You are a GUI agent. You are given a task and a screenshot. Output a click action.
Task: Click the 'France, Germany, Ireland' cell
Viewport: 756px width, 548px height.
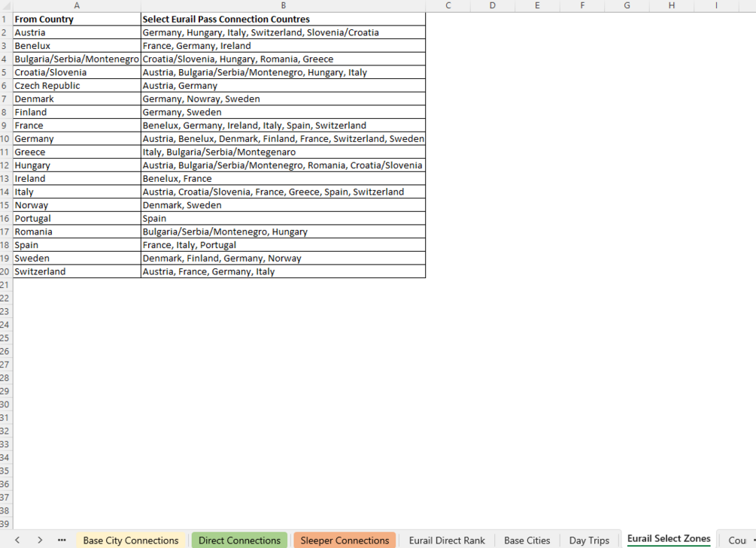[x=283, y=46]
